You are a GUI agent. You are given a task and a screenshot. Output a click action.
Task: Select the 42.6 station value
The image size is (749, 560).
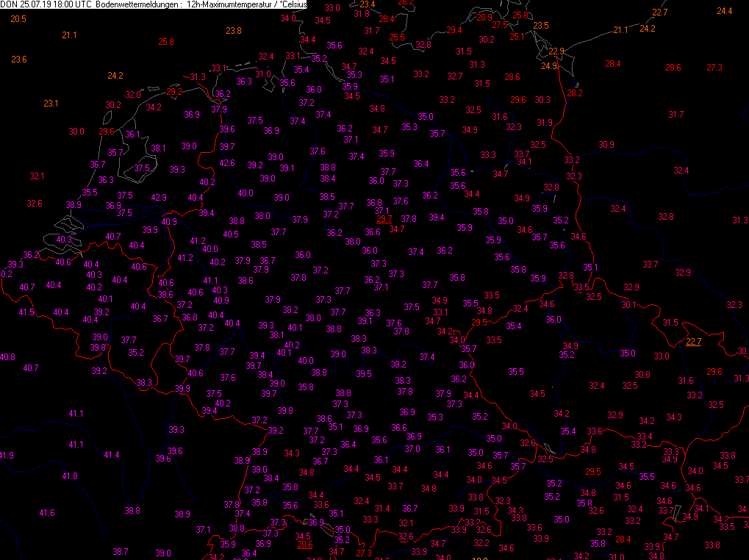(227, 163)
